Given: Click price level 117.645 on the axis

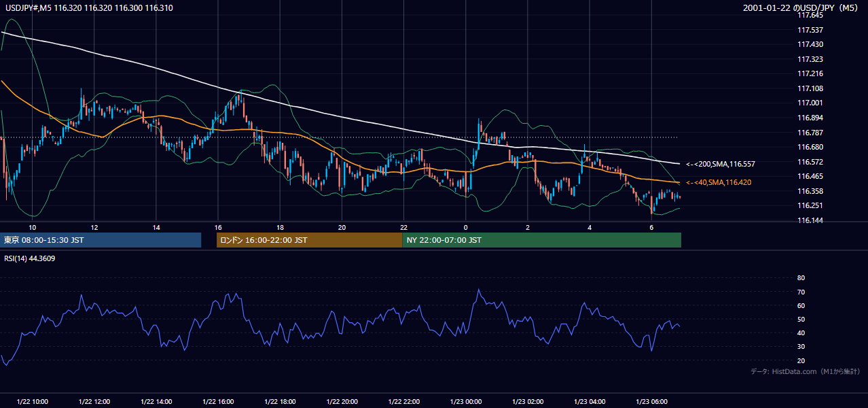Looking at the screenshot, I should coord(810,15).
